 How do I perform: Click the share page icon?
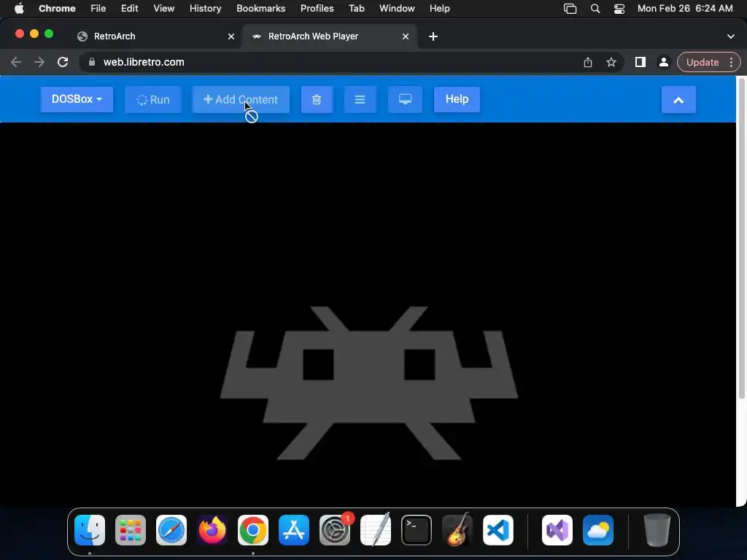point(588,62)
